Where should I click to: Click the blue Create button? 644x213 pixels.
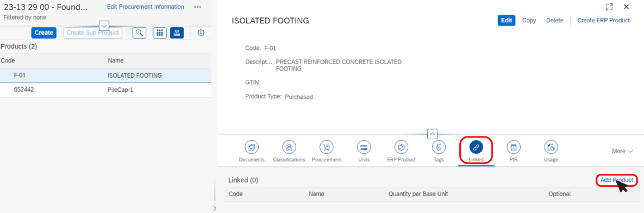[x=44, y=33]
